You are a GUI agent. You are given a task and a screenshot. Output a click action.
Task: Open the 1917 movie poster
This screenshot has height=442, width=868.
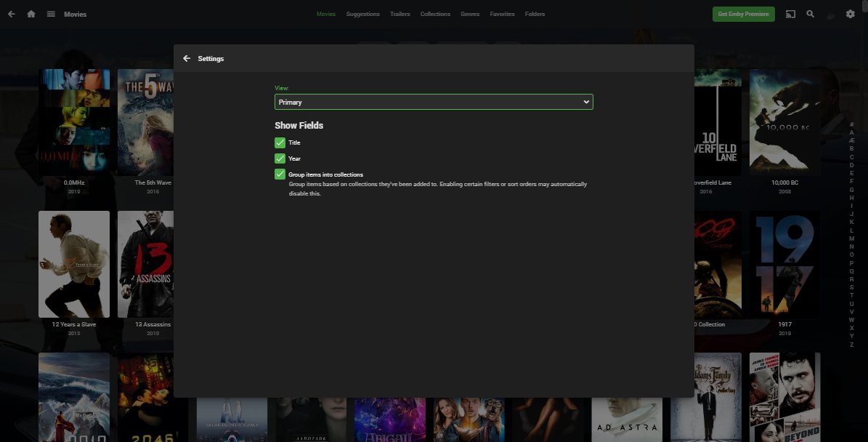point(784,264)
